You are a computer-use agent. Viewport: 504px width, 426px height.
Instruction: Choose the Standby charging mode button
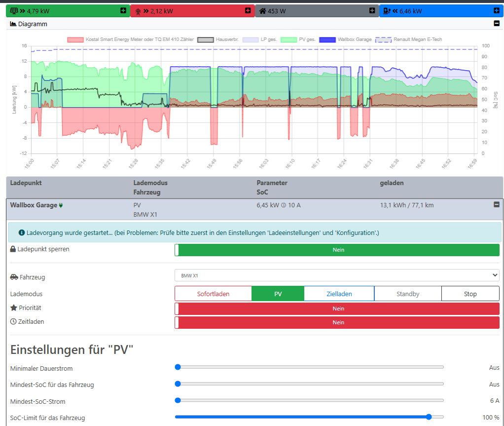[408, 294]
